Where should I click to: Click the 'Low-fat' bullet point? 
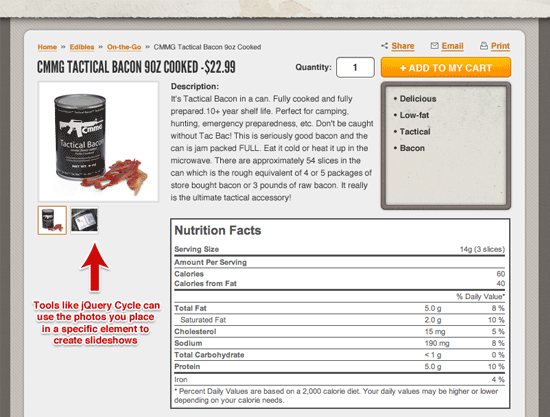[414, 115]
